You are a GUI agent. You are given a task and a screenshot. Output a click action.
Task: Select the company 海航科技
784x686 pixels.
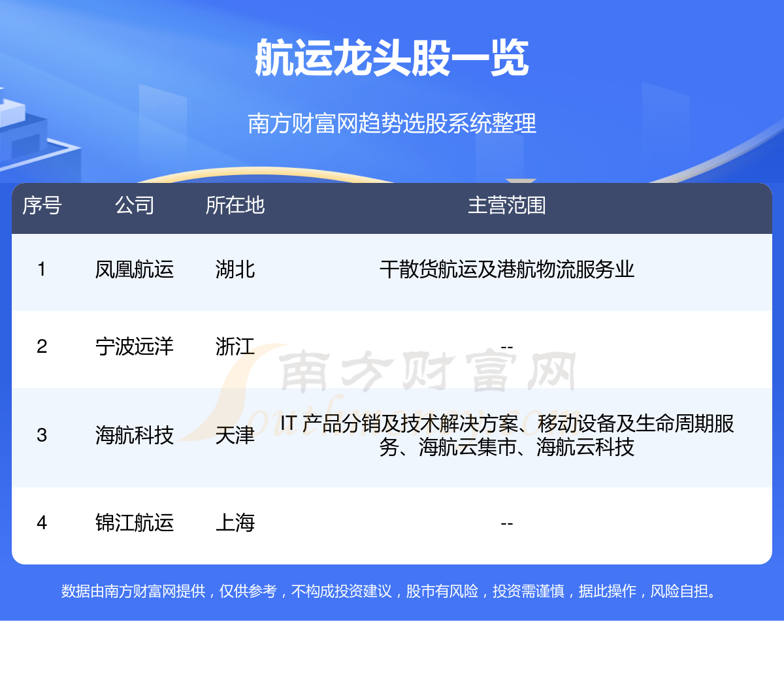(135, 435)
